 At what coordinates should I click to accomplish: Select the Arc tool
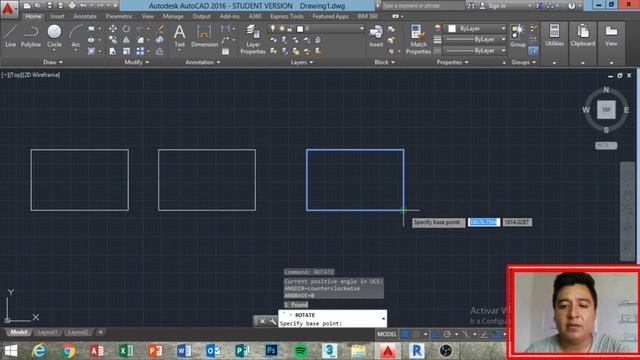(76, 36)
